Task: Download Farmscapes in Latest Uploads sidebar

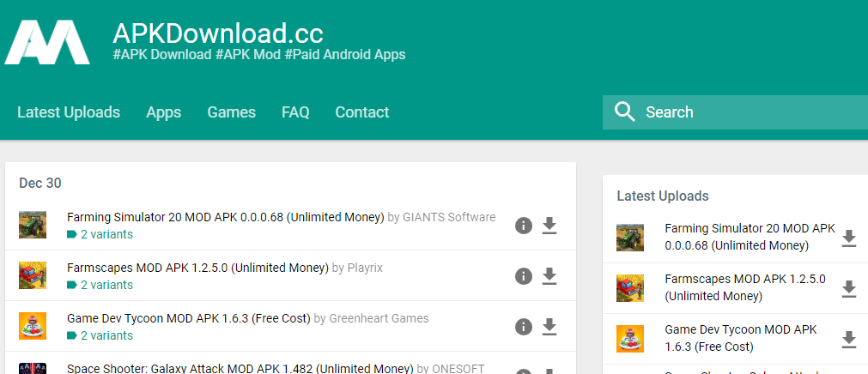Action: point(848,289)
